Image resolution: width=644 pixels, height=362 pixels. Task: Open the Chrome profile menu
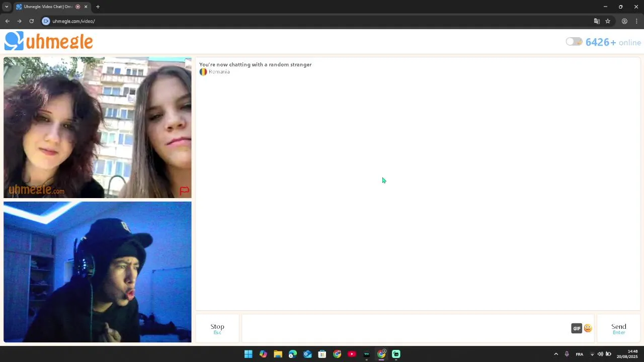624,21
